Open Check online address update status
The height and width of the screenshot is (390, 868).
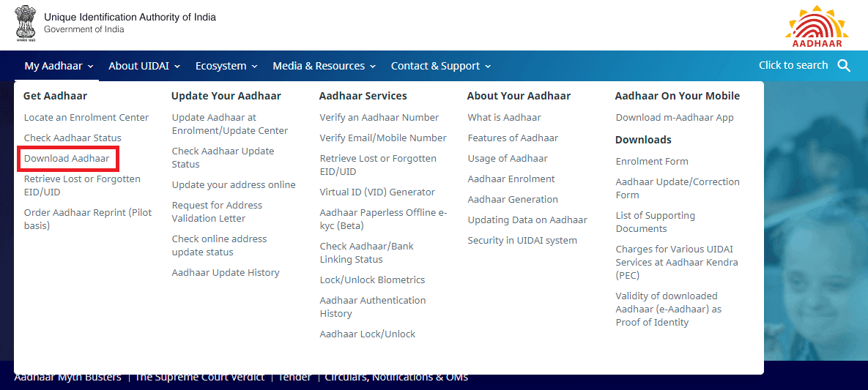tap(219, 246)
